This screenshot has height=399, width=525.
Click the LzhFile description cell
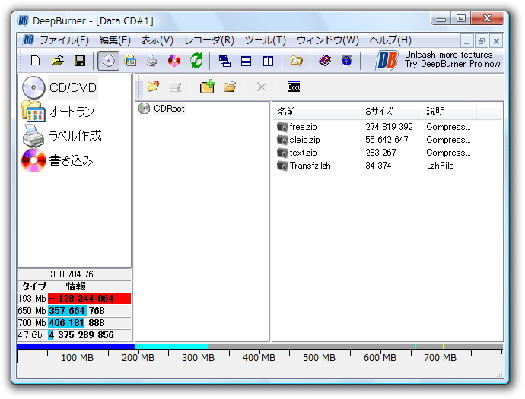440,166
